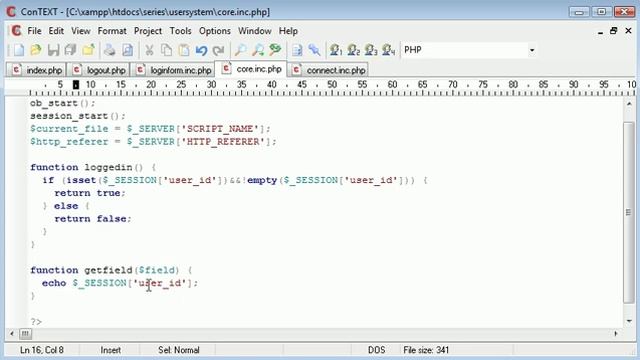Click 'session_start' in the code
Image resolution: width=640 pixels, height=360 pixels.
point(69,116)
